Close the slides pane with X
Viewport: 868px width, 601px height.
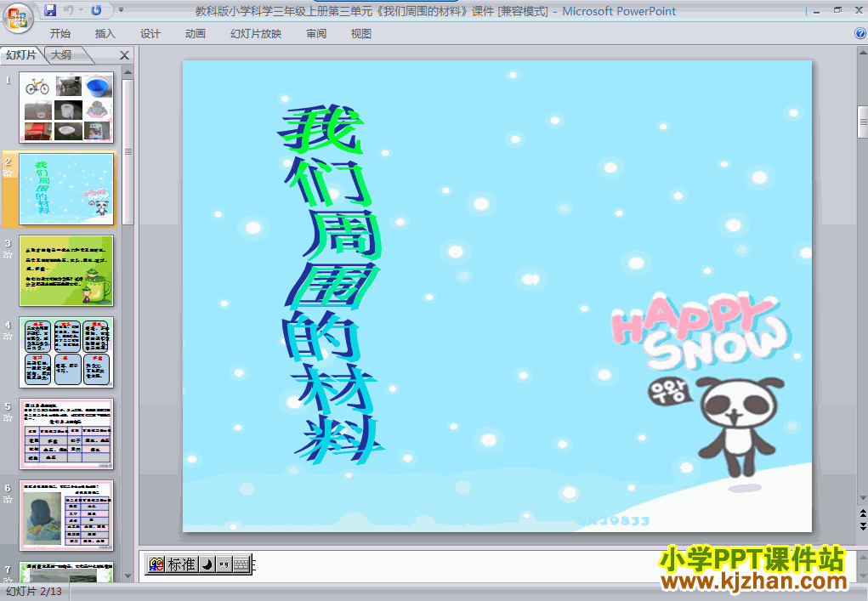tap(125, 55)
